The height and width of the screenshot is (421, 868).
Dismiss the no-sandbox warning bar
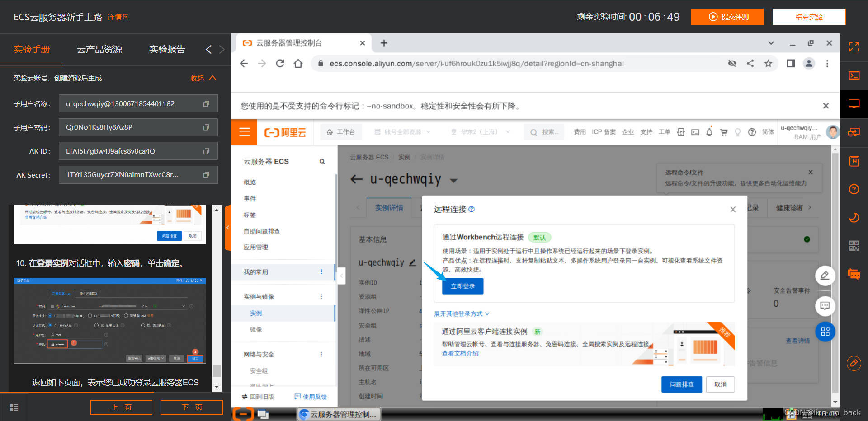(826, 106)
